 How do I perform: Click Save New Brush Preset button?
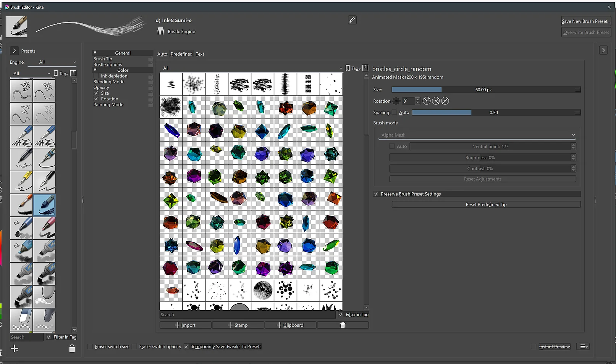pos(586,21)
